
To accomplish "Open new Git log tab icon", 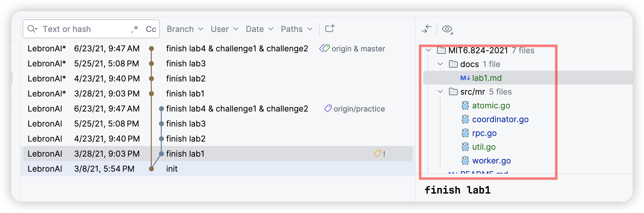I will pos(330,29).
